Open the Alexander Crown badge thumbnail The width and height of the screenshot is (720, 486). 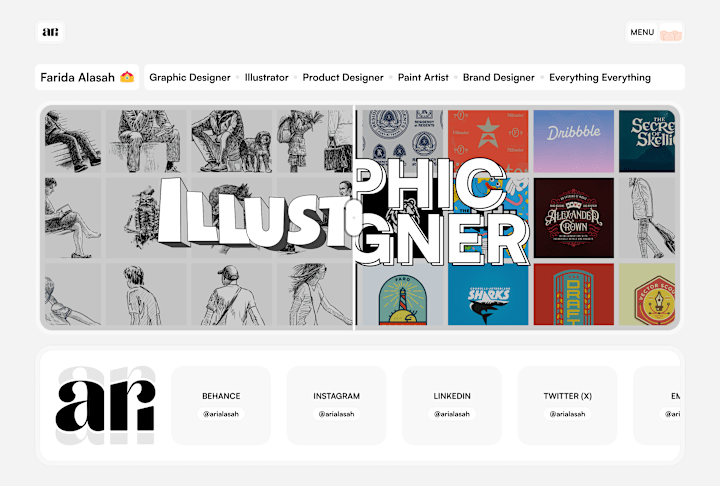point(574,218)
